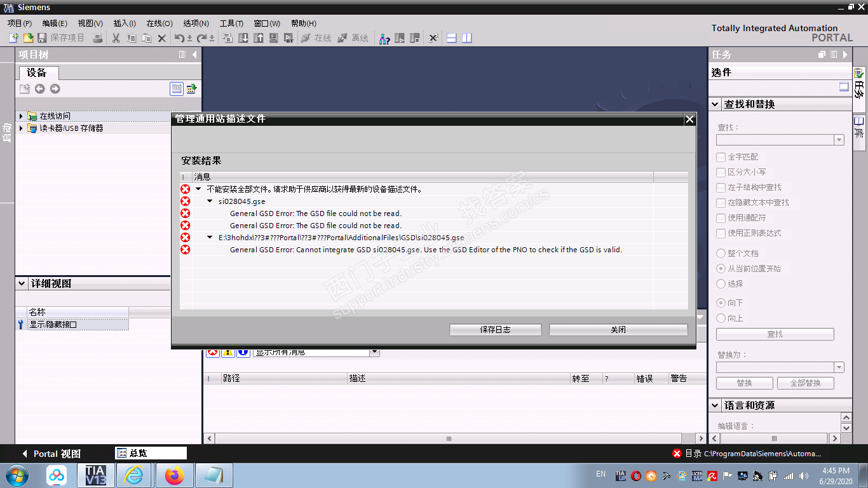This screenshot has width=868, height=488.
Task: Enable the 全字匹配 checkbox
Action: point(721,157)
